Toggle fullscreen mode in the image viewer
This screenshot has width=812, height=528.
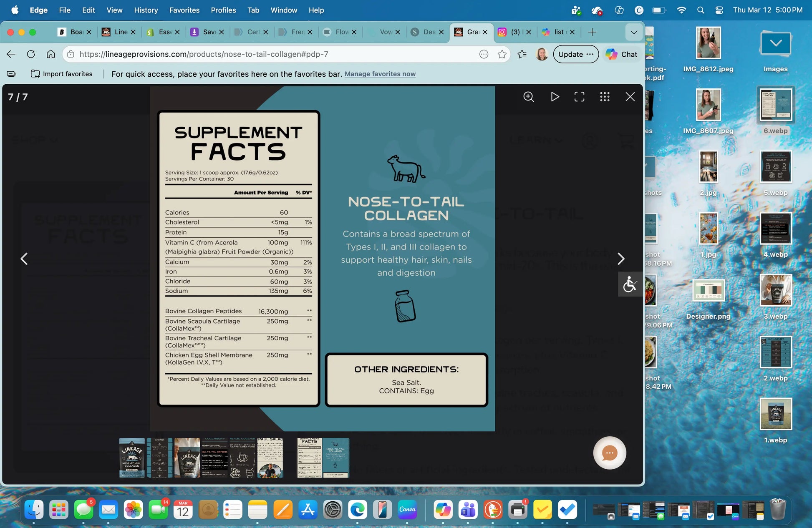pos(580,97)
